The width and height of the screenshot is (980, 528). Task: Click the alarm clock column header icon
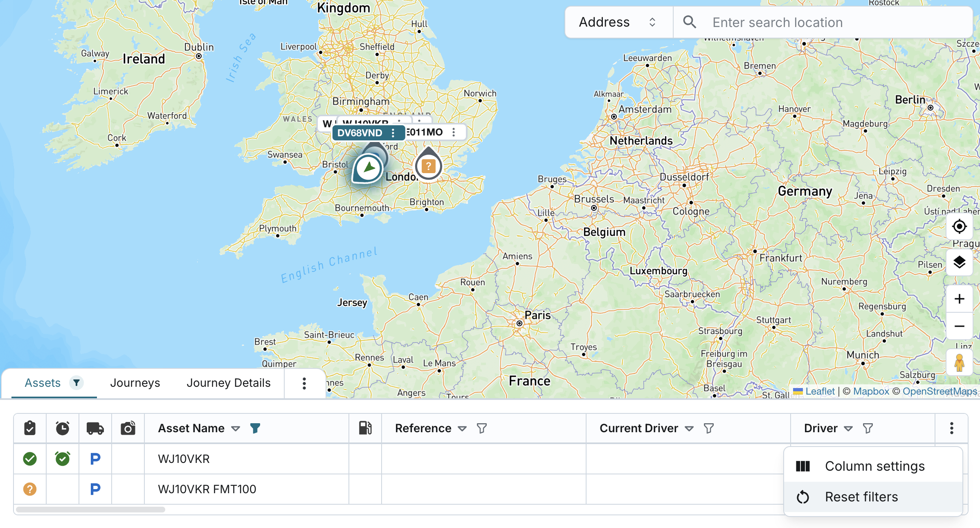pos(63,428)
